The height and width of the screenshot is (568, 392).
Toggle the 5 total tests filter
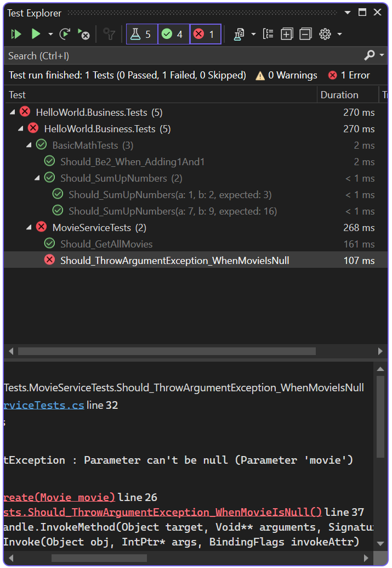click(141, 33)
